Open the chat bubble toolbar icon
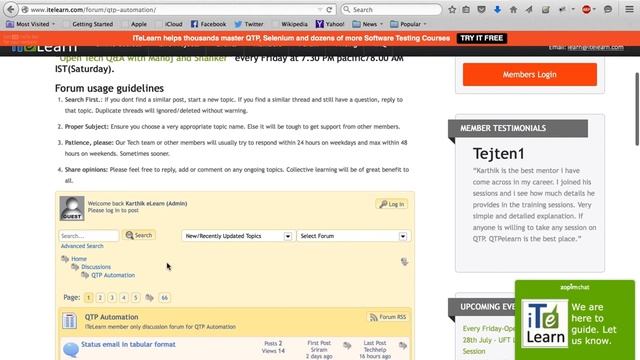640x360 pixels. 608,9
